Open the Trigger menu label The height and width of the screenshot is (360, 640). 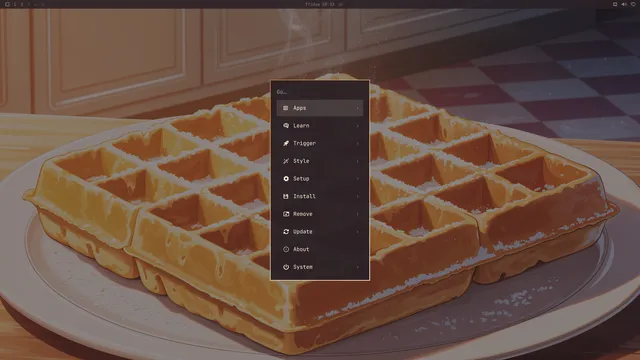click(x=304, y=143)
